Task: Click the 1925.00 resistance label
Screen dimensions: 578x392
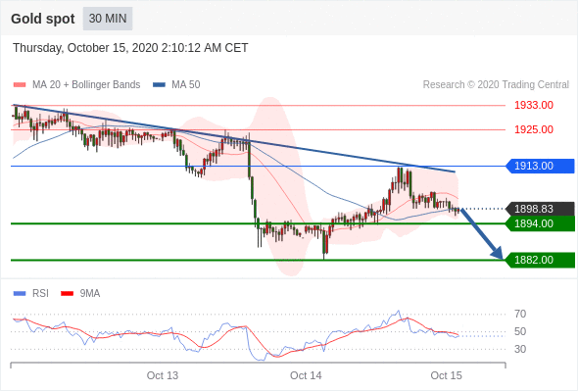Action: coord(534,129)
